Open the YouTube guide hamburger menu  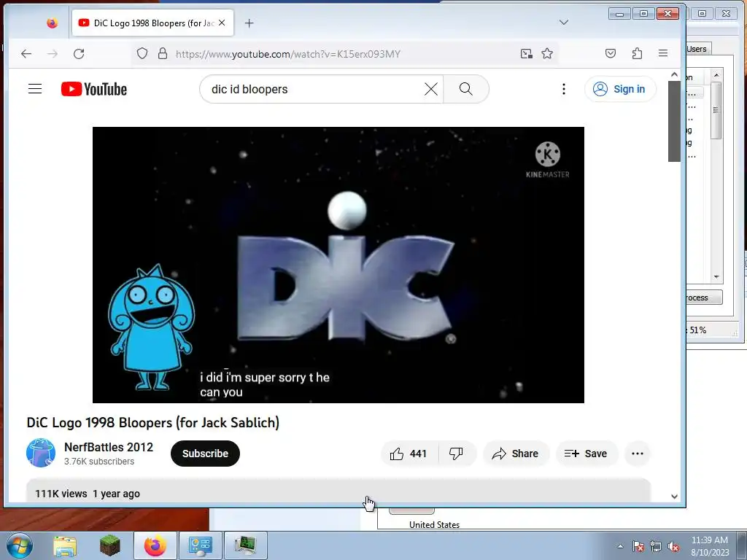35,89
